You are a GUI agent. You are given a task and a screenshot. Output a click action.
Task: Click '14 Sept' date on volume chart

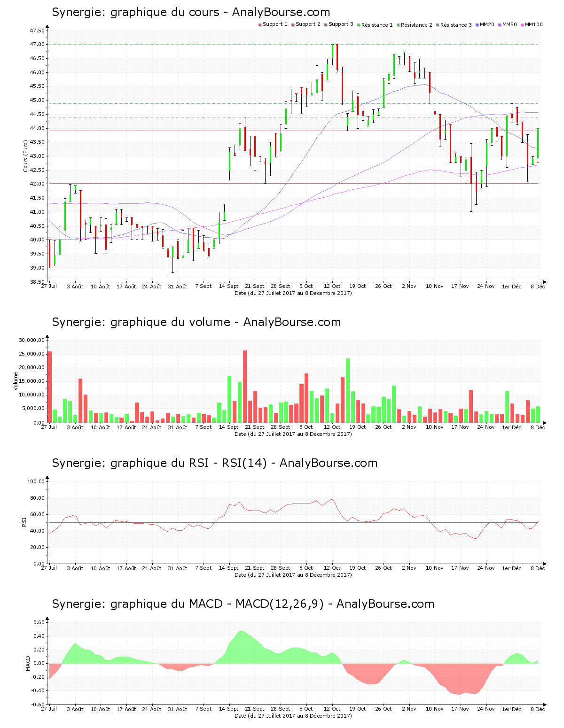coord(229,427)
